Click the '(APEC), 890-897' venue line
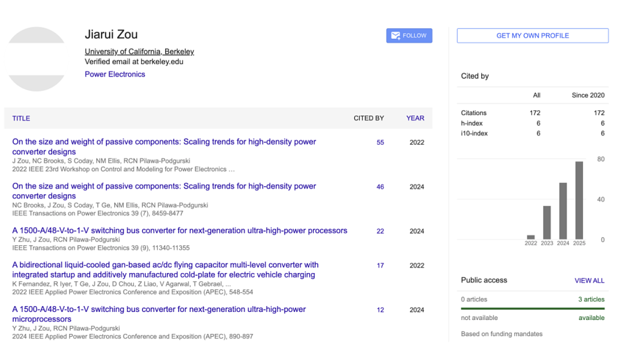Image resolution: width=626 pixels, height=364 pixels. coord(133,336)
